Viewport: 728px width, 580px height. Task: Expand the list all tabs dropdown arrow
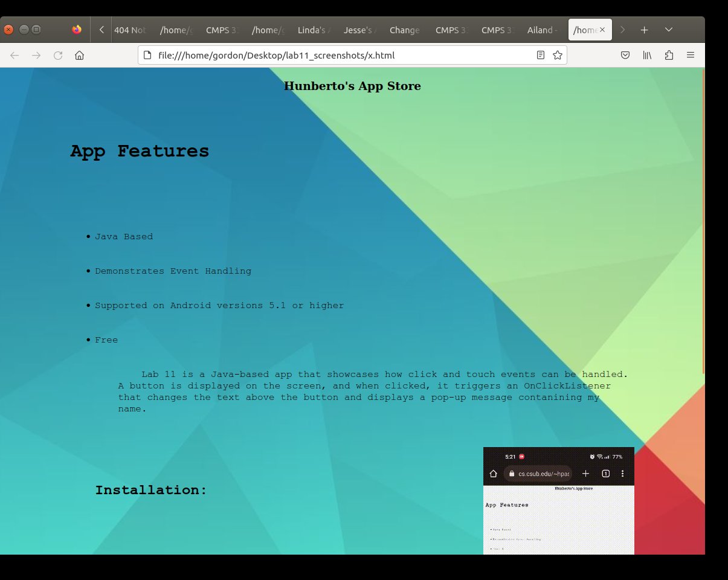tap(669, 30)
